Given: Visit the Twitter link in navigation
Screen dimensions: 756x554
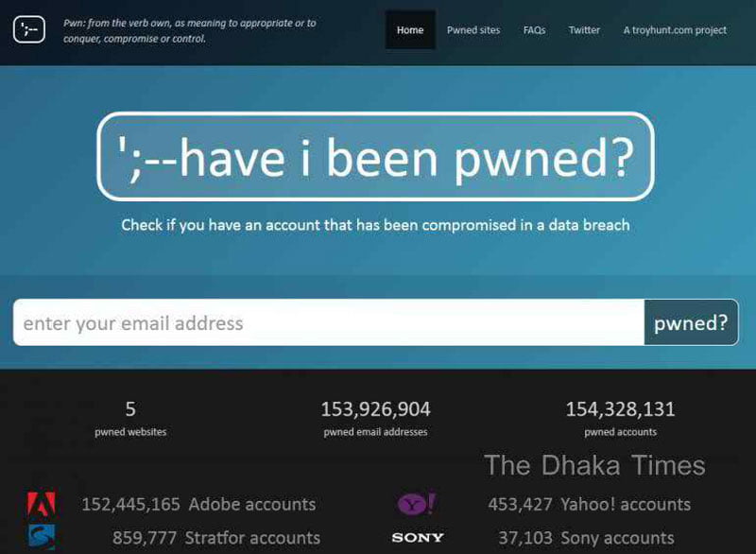Looking at the screenshot, I should [x=584, y=30].
